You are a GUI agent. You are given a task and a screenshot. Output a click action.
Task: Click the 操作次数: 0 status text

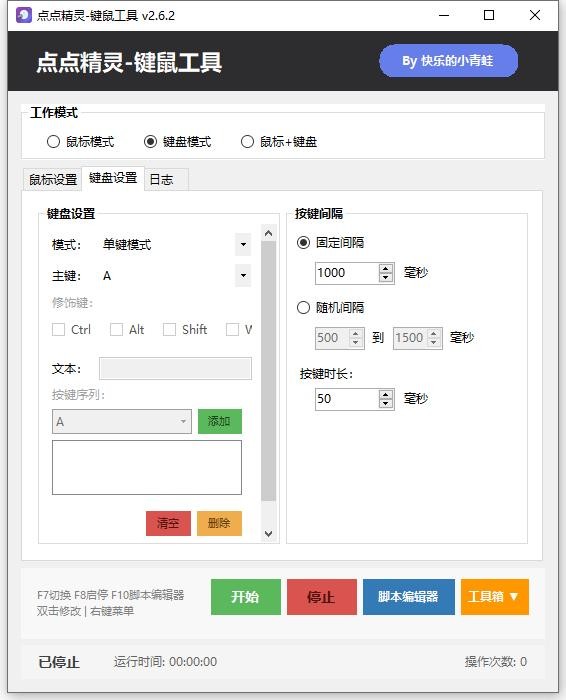point(495,662)
